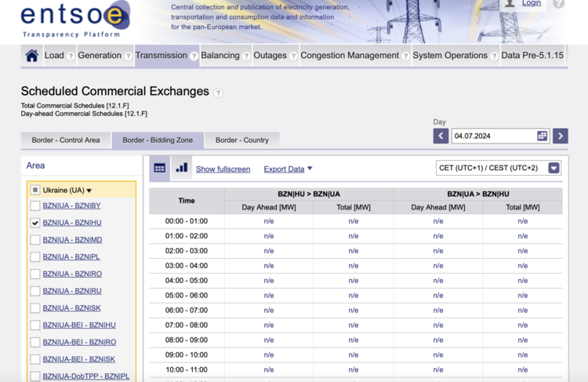Open help icon next to Outages
The height and width of the screenshot is (382, 588).
[x=293, y=56]
